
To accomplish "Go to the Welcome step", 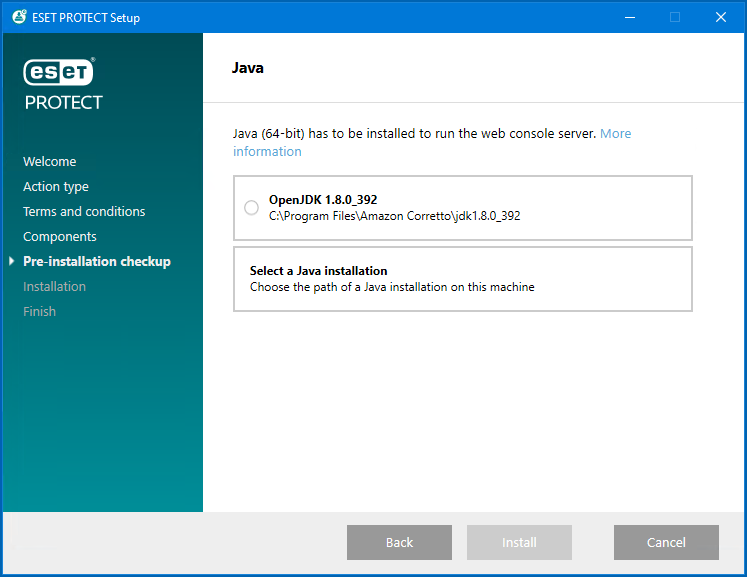I will tap(50, 162).
